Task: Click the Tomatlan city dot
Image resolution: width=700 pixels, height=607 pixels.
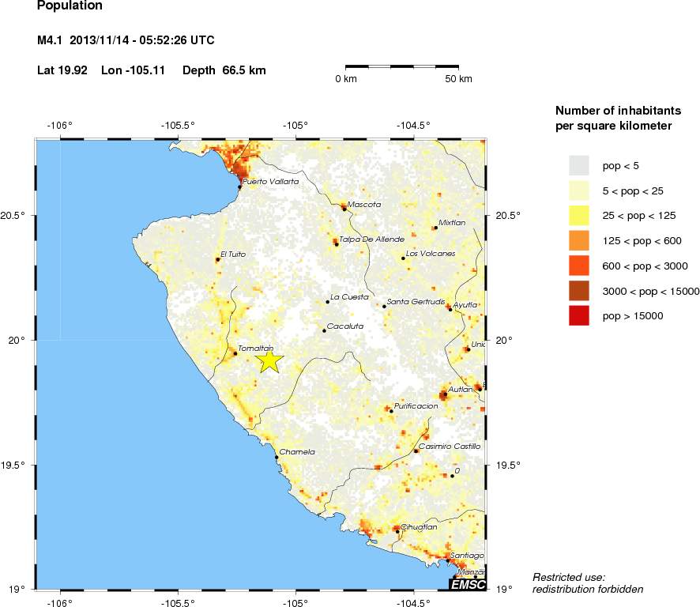Action: click(x=235, y=353)
